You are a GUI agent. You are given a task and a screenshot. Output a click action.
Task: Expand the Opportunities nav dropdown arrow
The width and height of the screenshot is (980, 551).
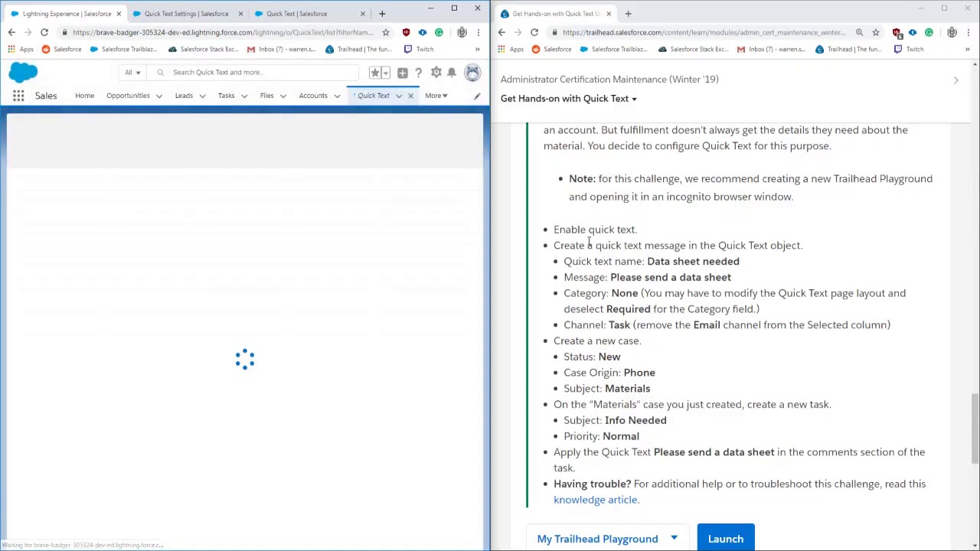[158, 96]
